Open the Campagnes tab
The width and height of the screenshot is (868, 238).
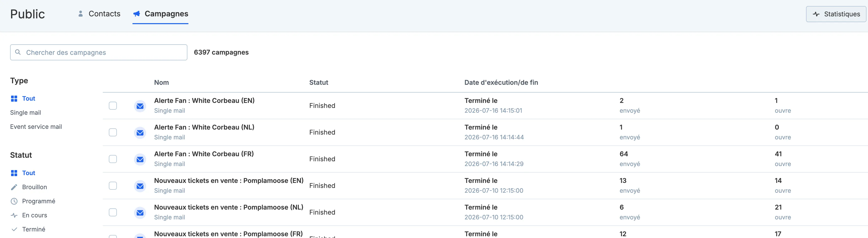point(160,14)
